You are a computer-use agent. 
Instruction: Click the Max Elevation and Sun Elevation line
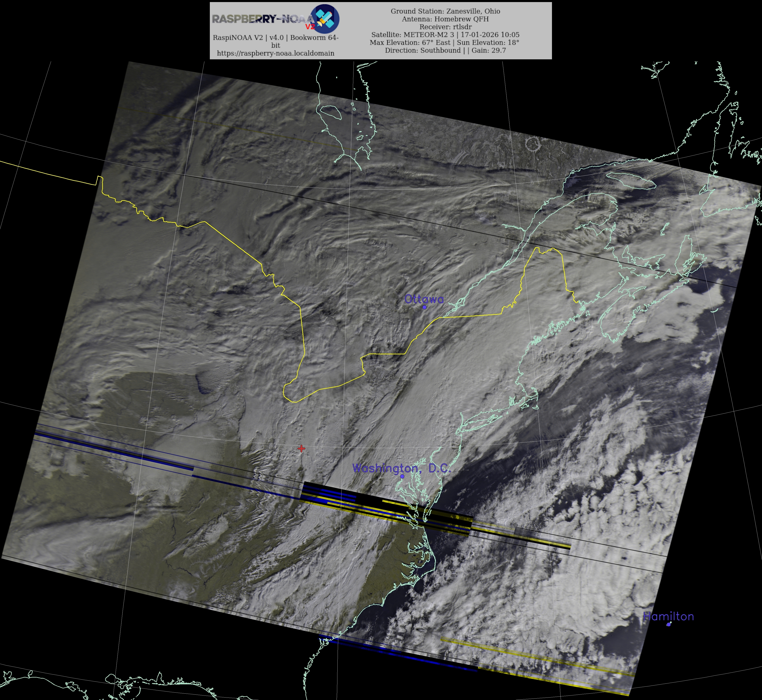[x=444, y=42]
